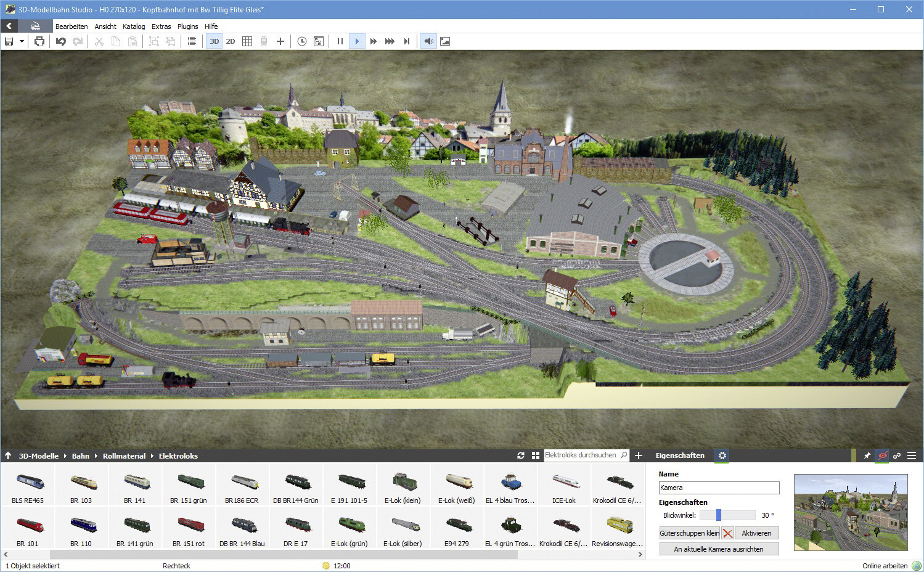Open the Plugins menu
The width and height of the screenshot is (924, 572).
[x=188, y=27]
